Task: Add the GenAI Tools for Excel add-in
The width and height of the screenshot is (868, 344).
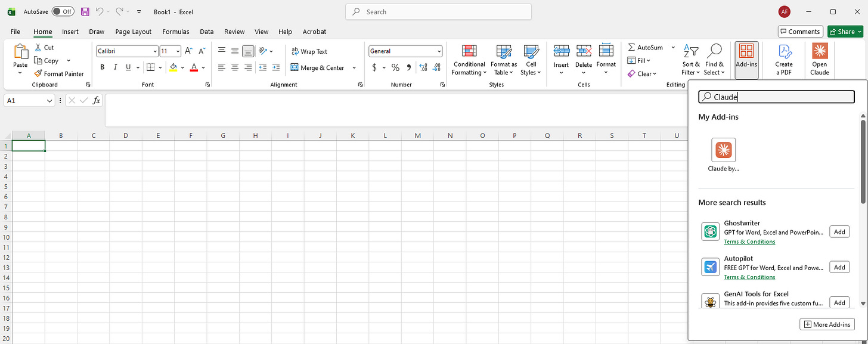Action: click(x=839, y=302)
